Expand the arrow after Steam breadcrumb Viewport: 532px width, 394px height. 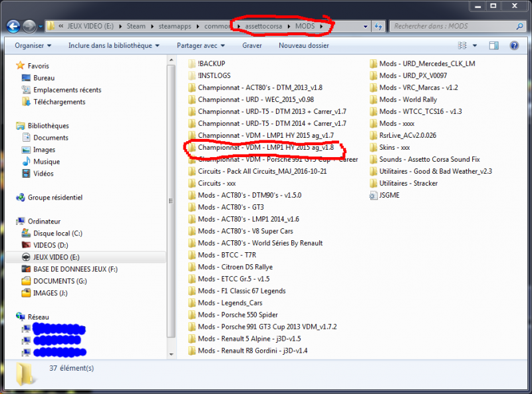[x=152, y=27]
